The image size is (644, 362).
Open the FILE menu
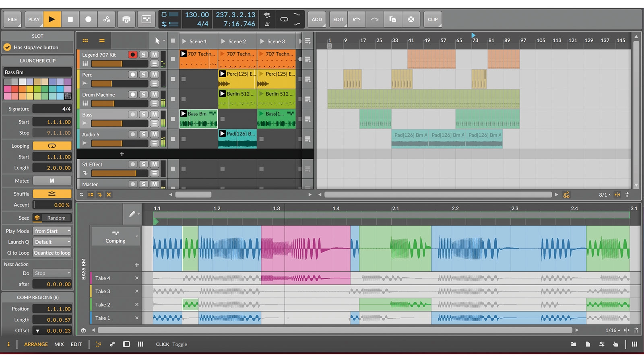coord(12,19)
